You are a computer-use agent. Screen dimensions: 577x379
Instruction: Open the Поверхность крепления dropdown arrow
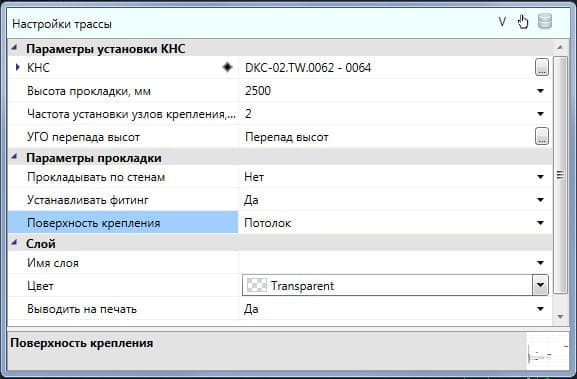click(x=540, y=223)
